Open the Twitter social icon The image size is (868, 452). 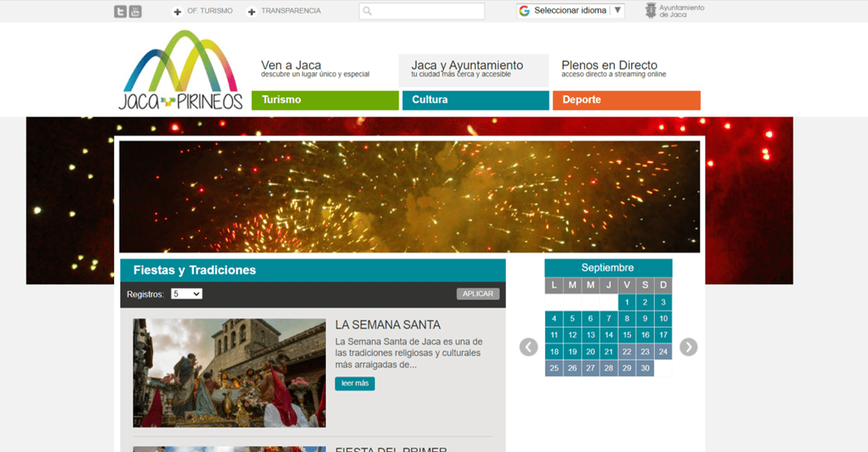click(x=120, y=11)
